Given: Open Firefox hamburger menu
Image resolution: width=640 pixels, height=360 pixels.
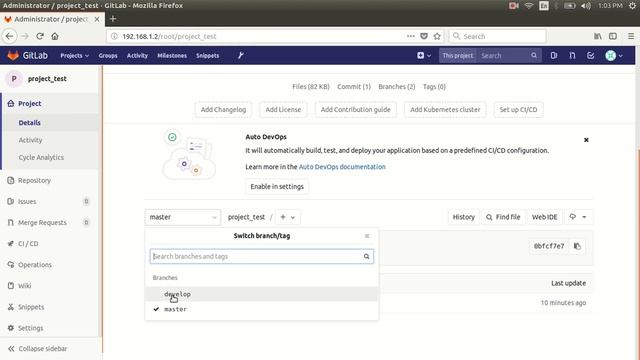Looking at the screenshot, I should 631,36.
